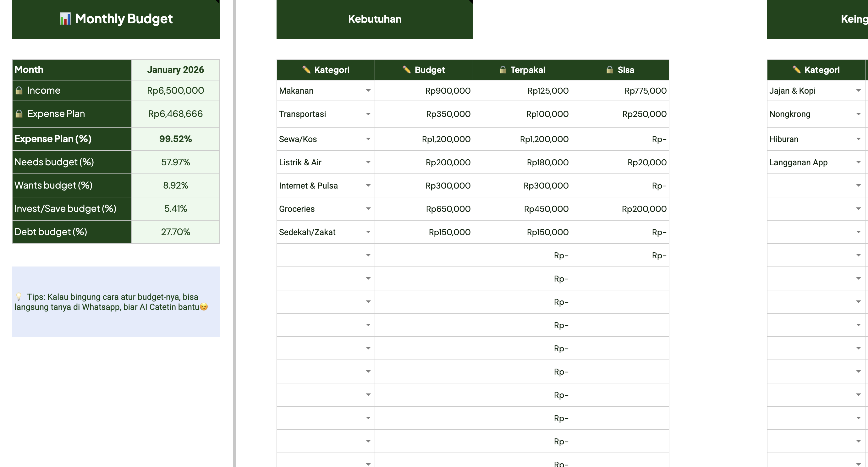Select Sedekah/Zakat budget Rp150,000 cell

click(424, 232)
